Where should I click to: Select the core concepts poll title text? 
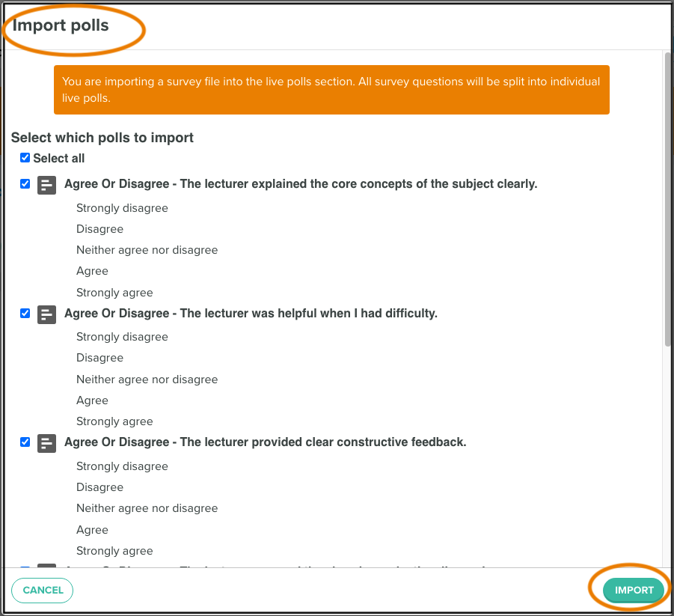tap(301, 184)
